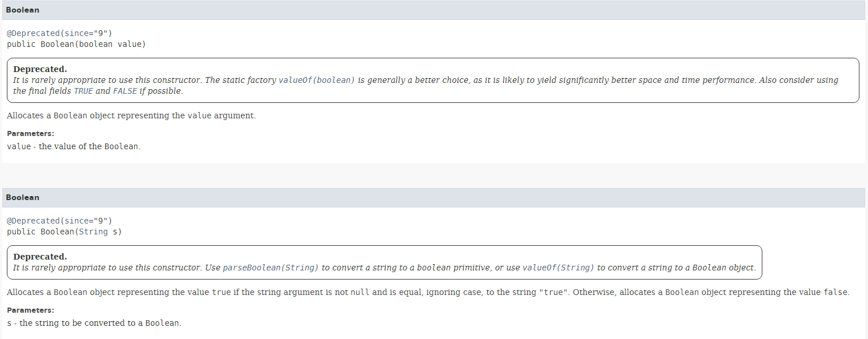Click 'value - the value of the Boolean' text

pyautogui.click(x=74, y=146)
